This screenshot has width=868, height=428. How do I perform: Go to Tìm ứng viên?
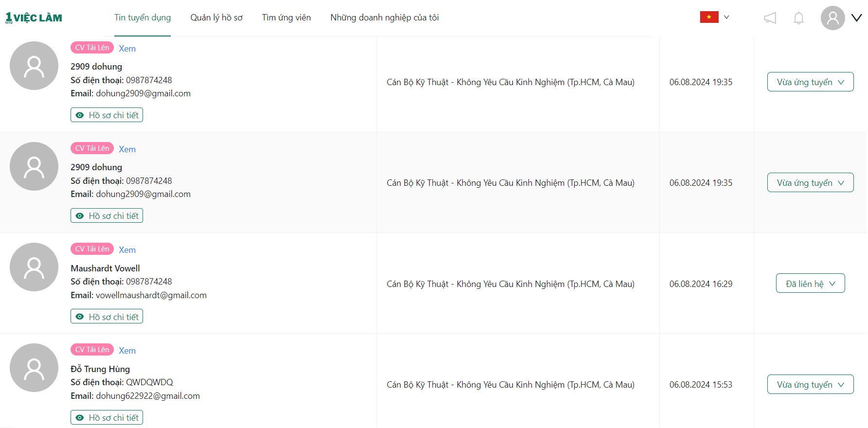click(x=286, y=18)
